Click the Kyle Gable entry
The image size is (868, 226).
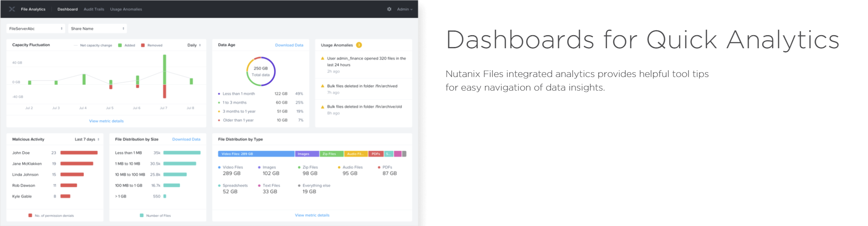(22, 196)
